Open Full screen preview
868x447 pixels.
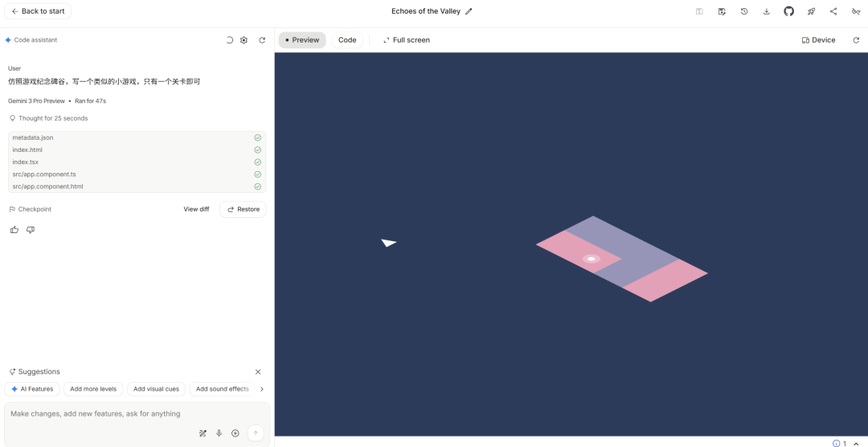(407, 40)
